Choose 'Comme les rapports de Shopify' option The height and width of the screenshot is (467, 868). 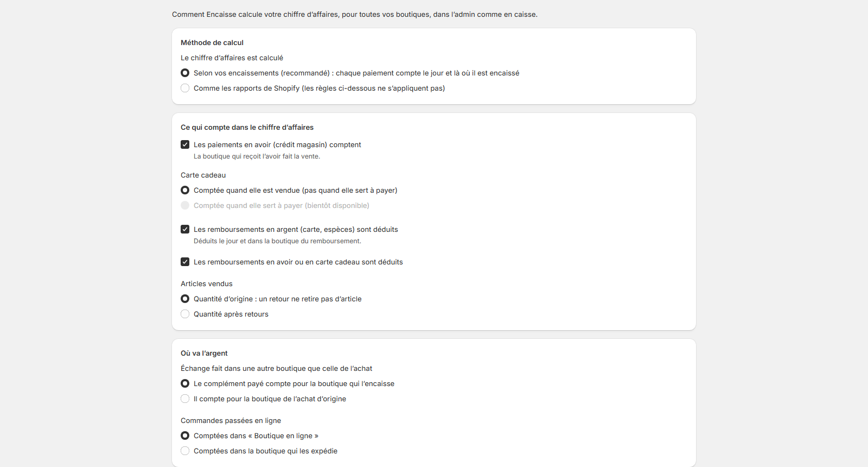[185, 88]
